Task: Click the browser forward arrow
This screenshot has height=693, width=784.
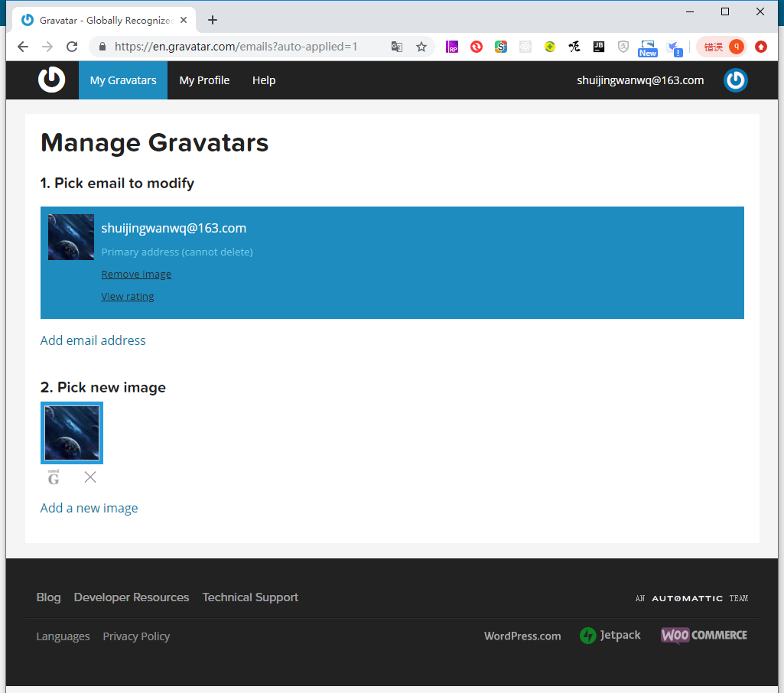Action: [x=47, y=47]
